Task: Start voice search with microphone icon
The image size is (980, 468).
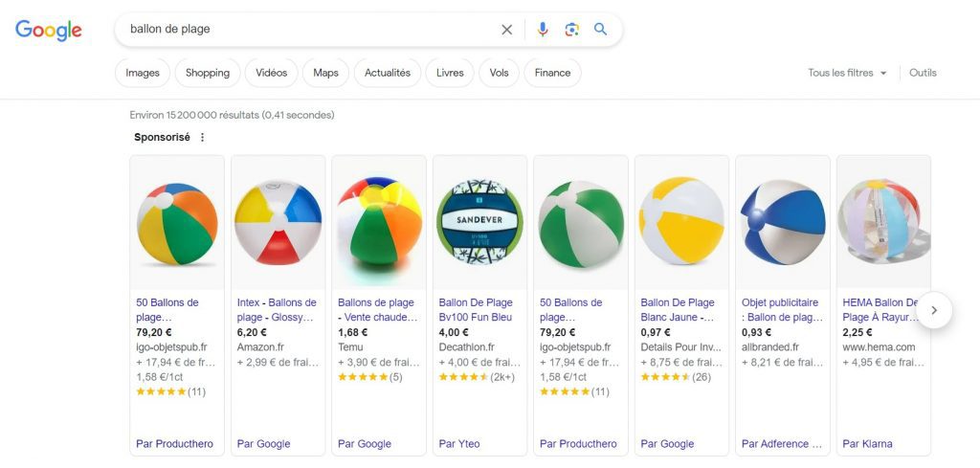Action: (x=543, y=30)
